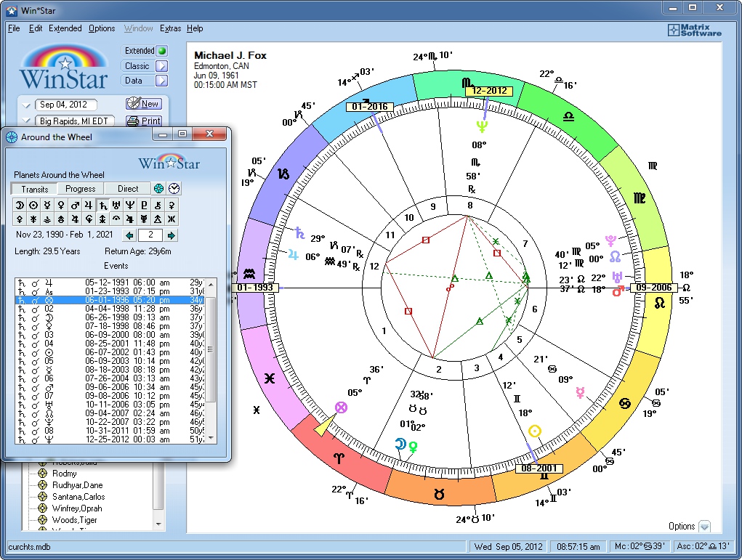
Task: Click the clock icon beside Direct
Action: (x=174, y=189)
